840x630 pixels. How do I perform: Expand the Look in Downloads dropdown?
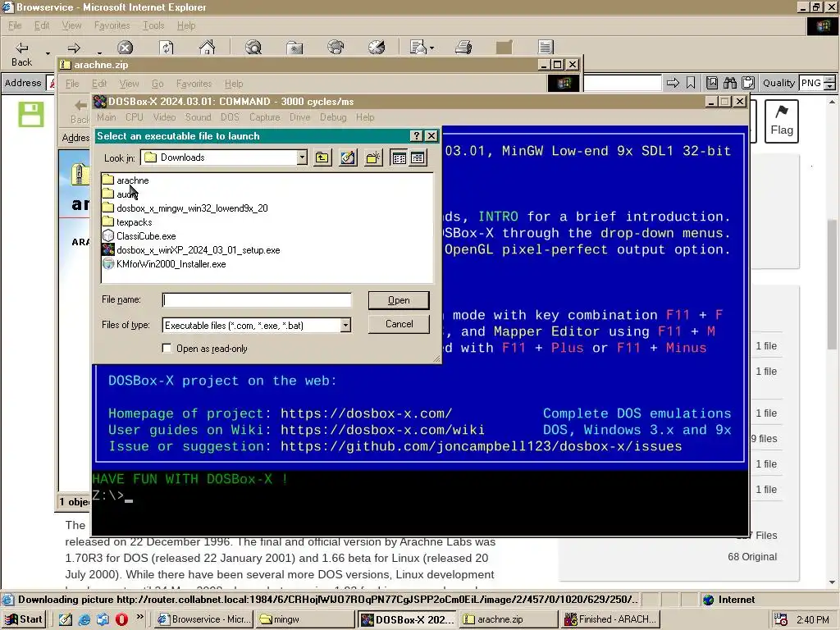point(302,157)
